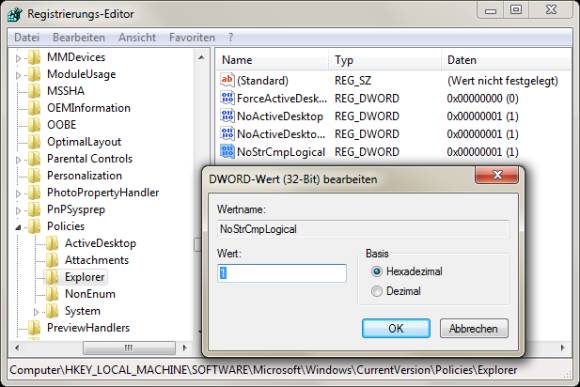This screenshot has width=580, height=387.
Task: Expand the Parental Controls node
Action: [18, 160]
